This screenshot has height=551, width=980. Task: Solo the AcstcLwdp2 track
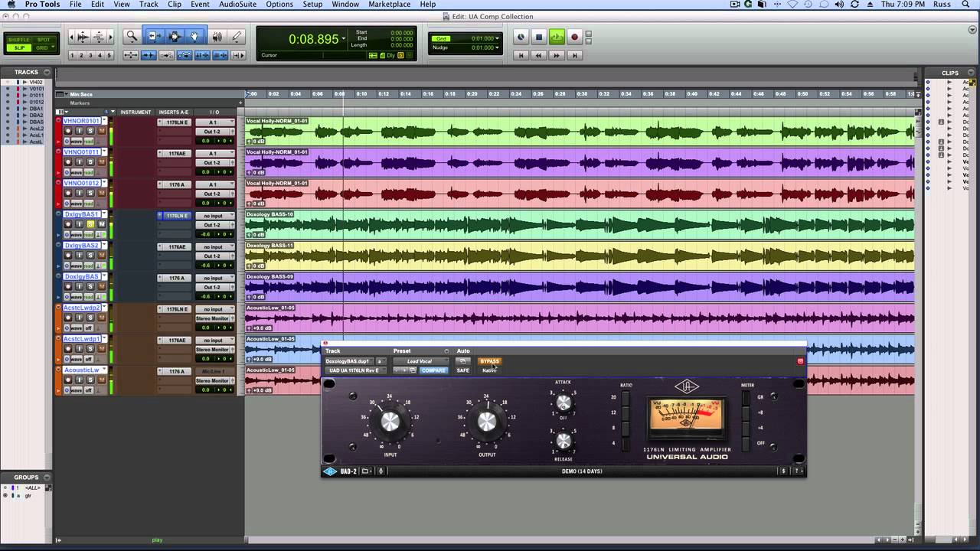(90, 318)
